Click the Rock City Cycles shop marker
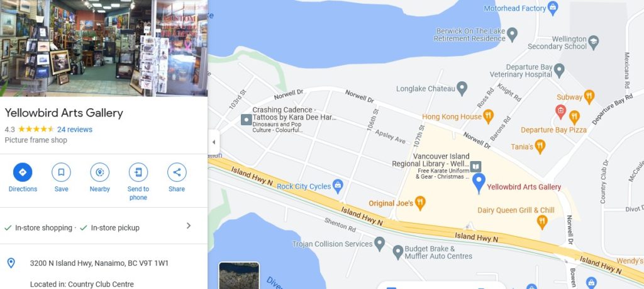The image size is (644, 289). [x=338, y=186]
